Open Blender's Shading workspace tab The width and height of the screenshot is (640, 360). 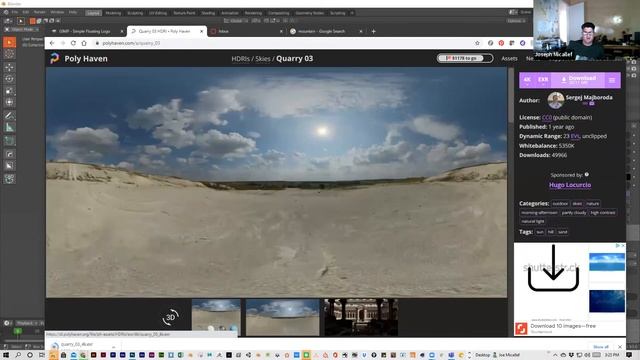click(x=208, y=13)
